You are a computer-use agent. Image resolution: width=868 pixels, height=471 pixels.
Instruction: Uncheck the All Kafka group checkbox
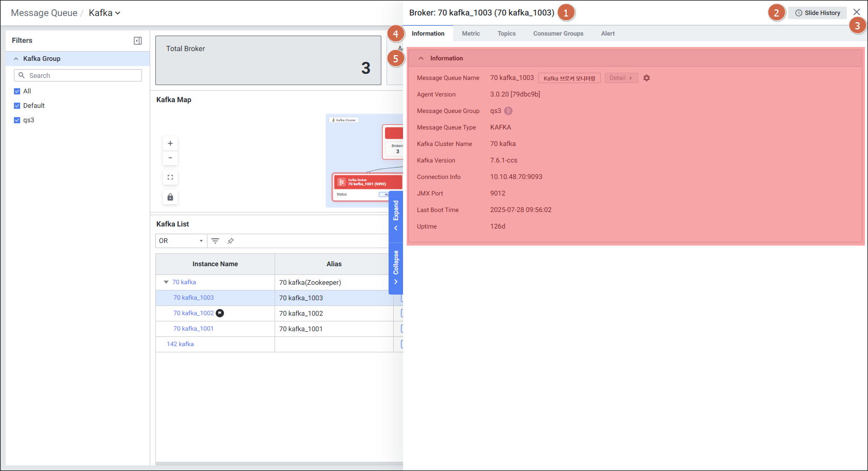coord(17,91)
